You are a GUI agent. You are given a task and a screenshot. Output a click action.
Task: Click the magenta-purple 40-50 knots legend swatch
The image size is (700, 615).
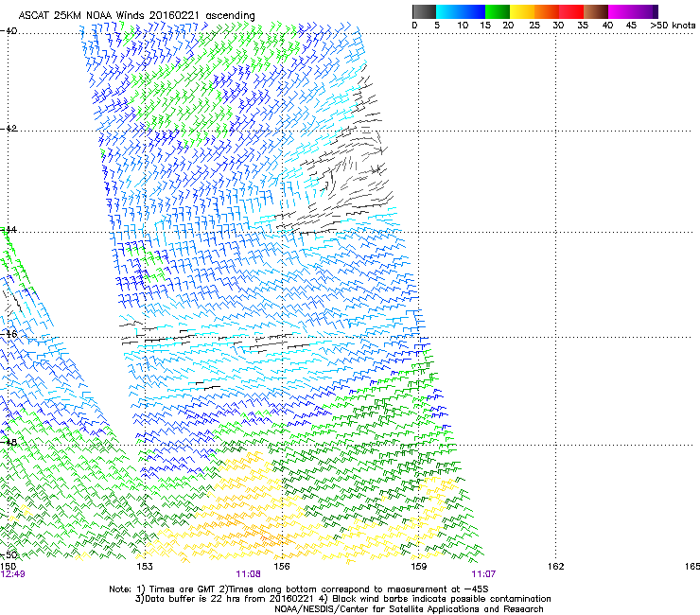[x=633, y=11]
